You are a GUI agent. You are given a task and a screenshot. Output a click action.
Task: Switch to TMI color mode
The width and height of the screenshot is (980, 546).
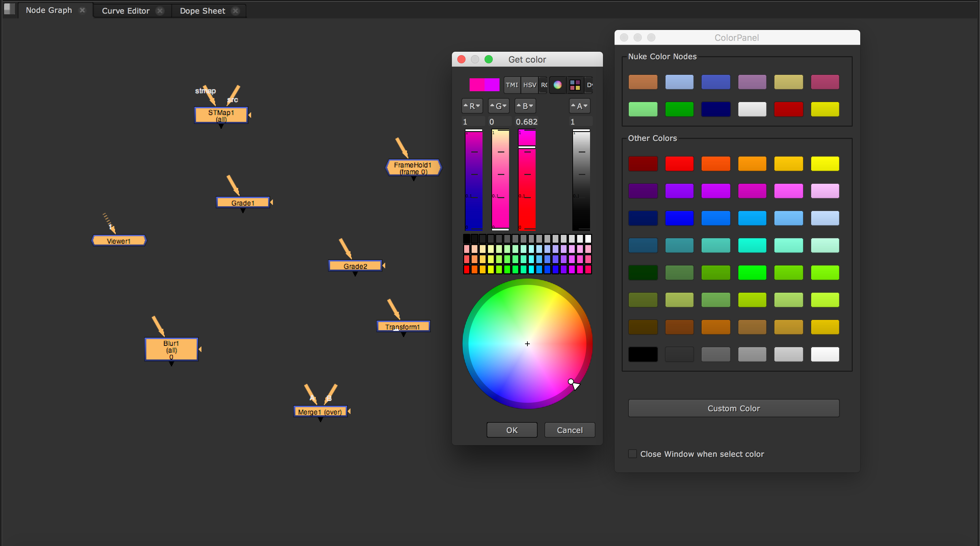[x=512, y=84]
